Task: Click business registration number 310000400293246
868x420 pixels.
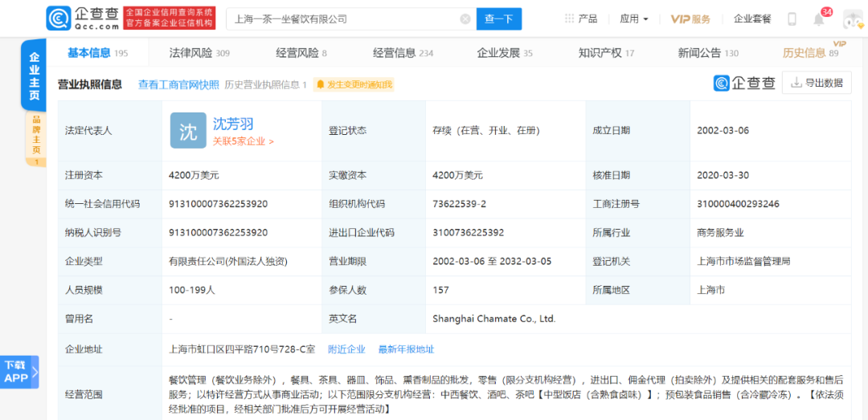Action: (x=739, y=204)
